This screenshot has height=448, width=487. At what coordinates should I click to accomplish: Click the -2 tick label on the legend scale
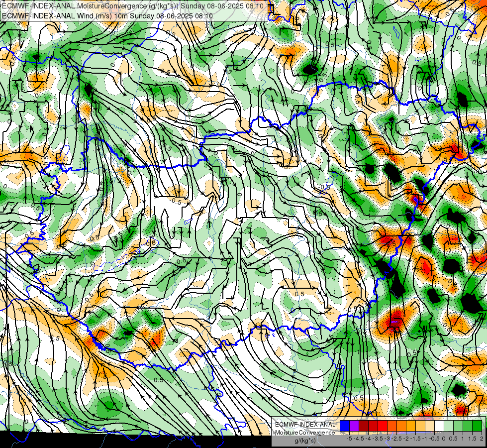pos(406,439)
